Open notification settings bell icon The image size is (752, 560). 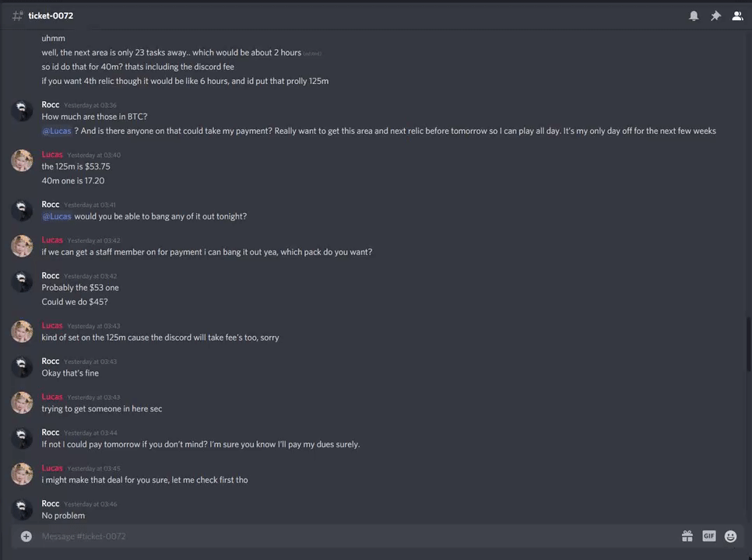click(694, 16)
